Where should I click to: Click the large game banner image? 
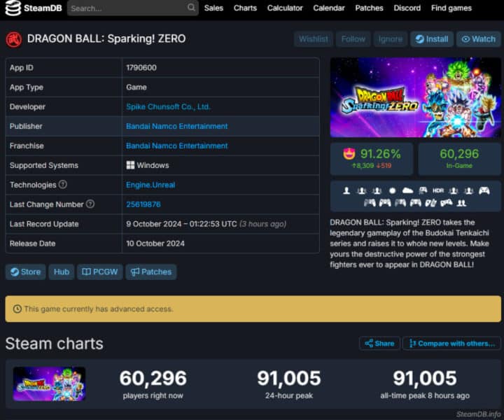[415, 98]
